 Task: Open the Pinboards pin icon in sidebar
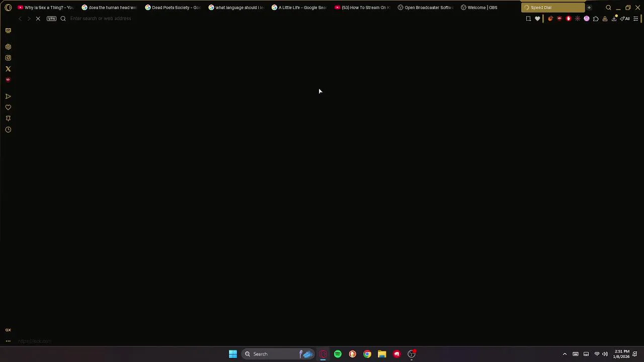tap(8, 119)
